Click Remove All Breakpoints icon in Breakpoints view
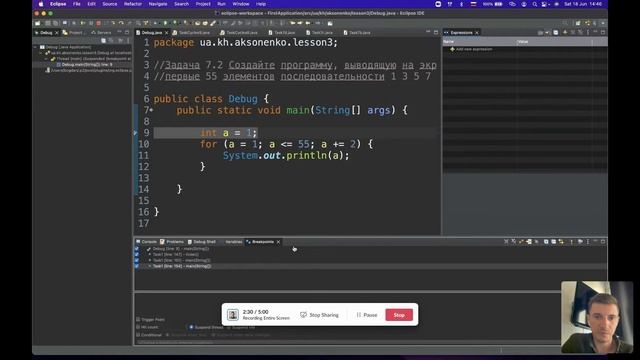The width and height of the screenshot is (640, 360). click(x=513, y=242)
